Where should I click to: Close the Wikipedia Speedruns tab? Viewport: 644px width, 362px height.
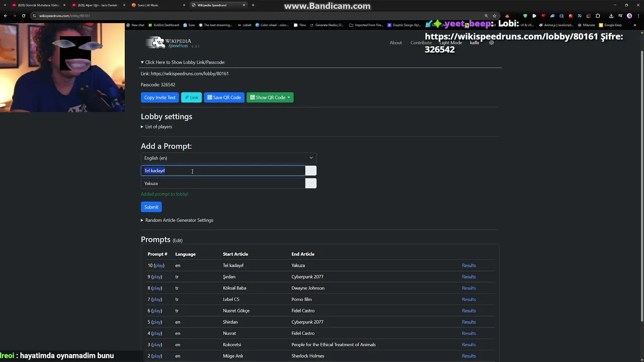tap(244, 5)
